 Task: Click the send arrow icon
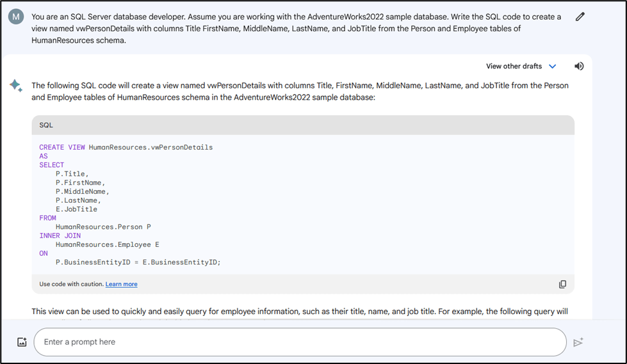578,342
